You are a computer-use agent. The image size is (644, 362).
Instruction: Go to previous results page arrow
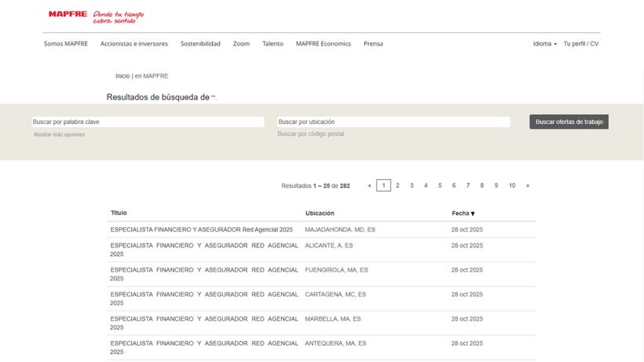[x=369, y=185]
